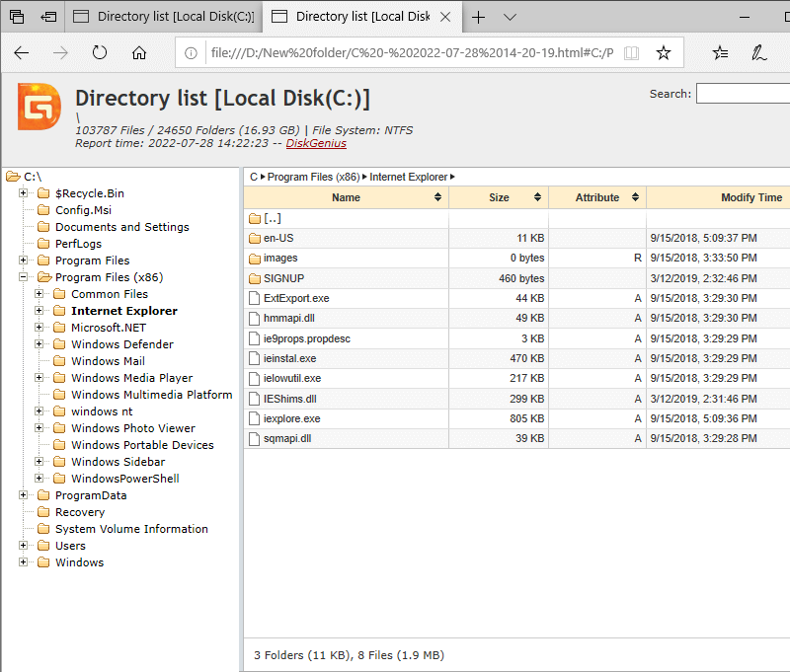
Task: Refresh the page with reload icon
Action: tap(100, 52)
